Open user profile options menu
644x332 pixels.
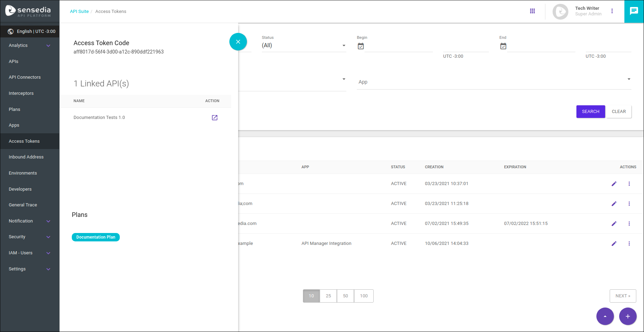click(612, 11)
